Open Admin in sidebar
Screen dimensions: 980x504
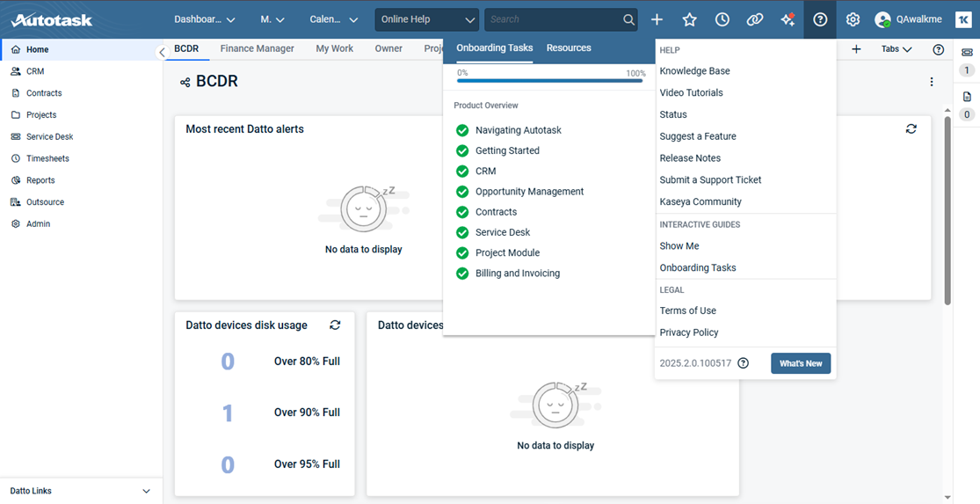(x=81, y=224)
